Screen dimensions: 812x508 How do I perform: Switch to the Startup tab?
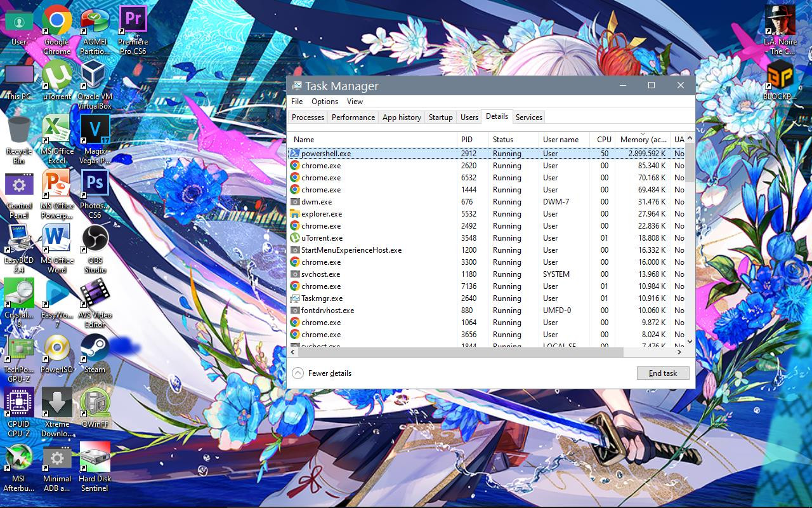(440, 117)
